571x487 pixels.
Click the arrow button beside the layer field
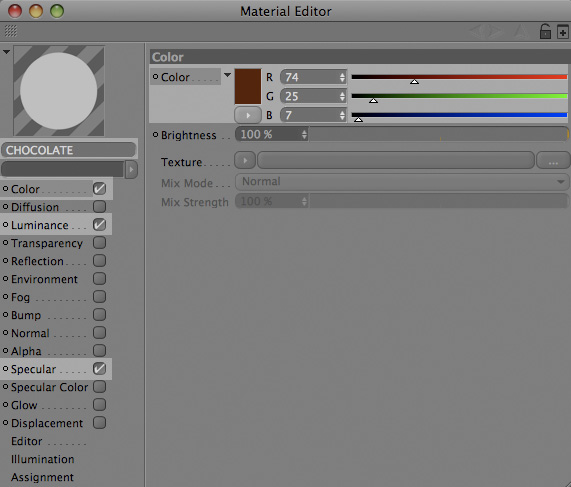point(131,169)
